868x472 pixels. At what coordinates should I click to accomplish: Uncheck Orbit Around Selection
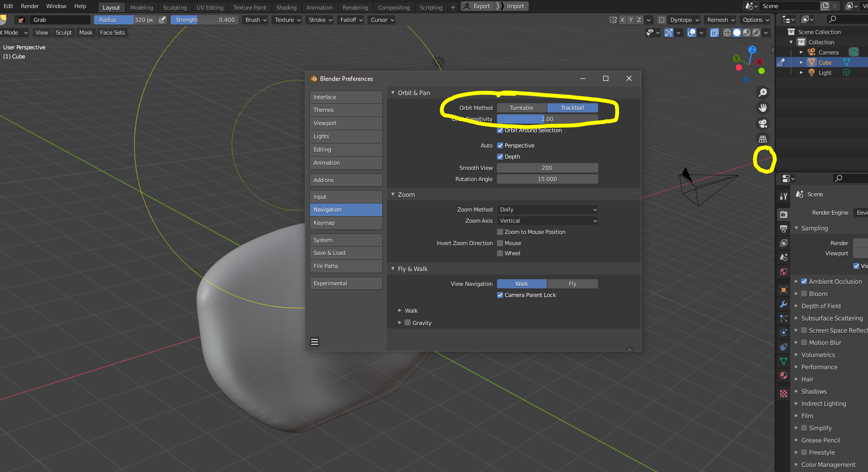(x=500, y=130)
